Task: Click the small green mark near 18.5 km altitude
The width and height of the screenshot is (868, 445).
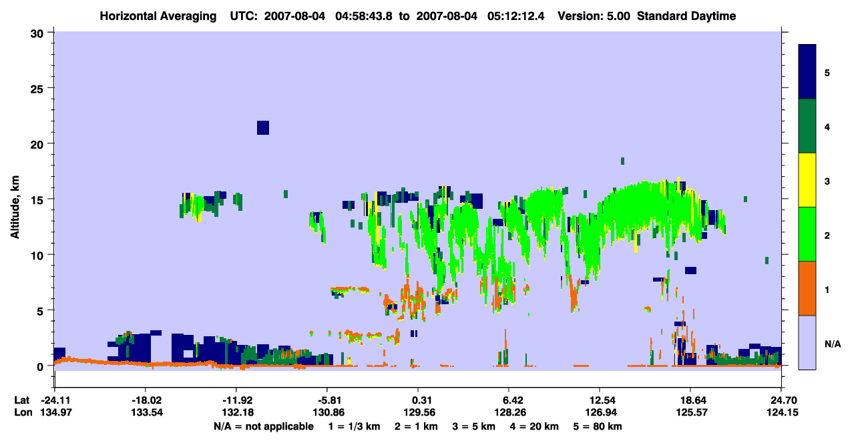Action: [x=622, y=161]
